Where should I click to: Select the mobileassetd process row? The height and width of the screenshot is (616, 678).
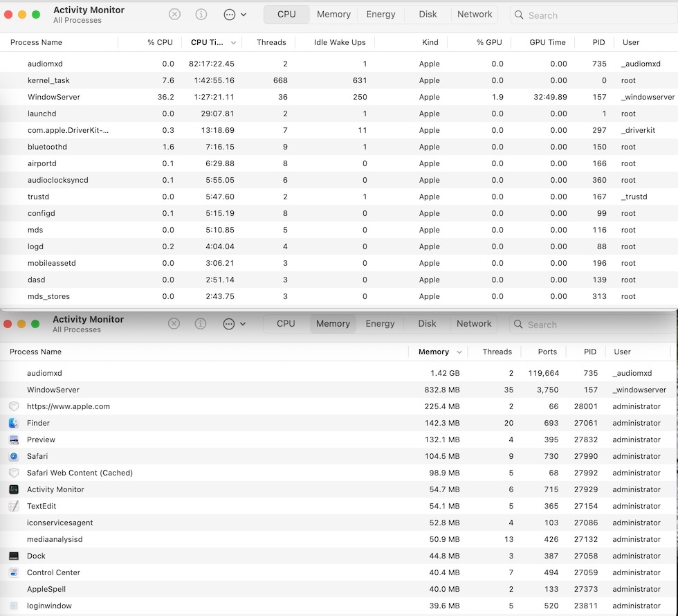[x=339, y=263]
